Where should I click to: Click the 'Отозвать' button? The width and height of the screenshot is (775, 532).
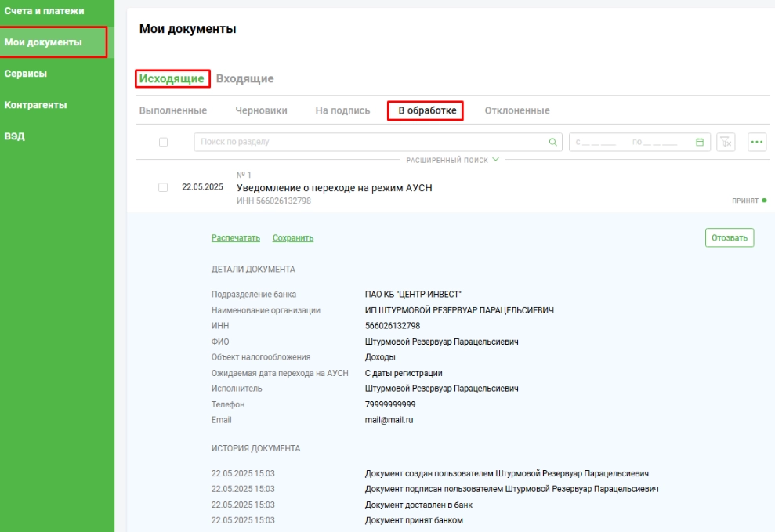point(729,237)
